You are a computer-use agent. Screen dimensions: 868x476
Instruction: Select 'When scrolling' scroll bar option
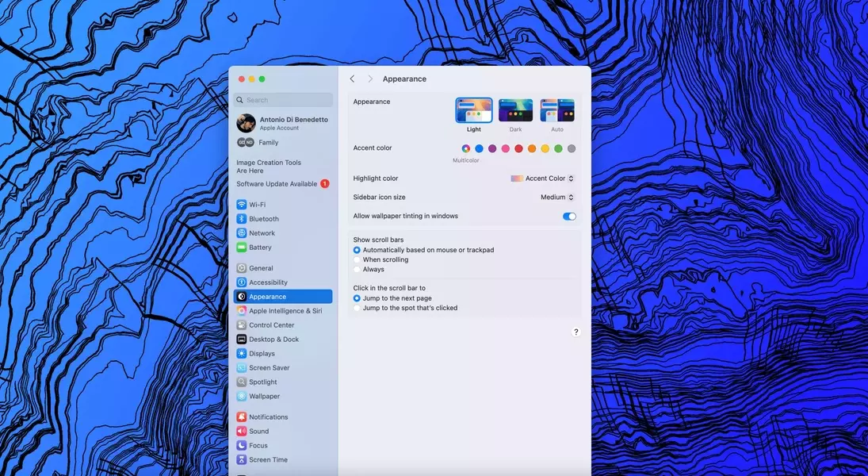pyautogui.click(x=357, y=260)
